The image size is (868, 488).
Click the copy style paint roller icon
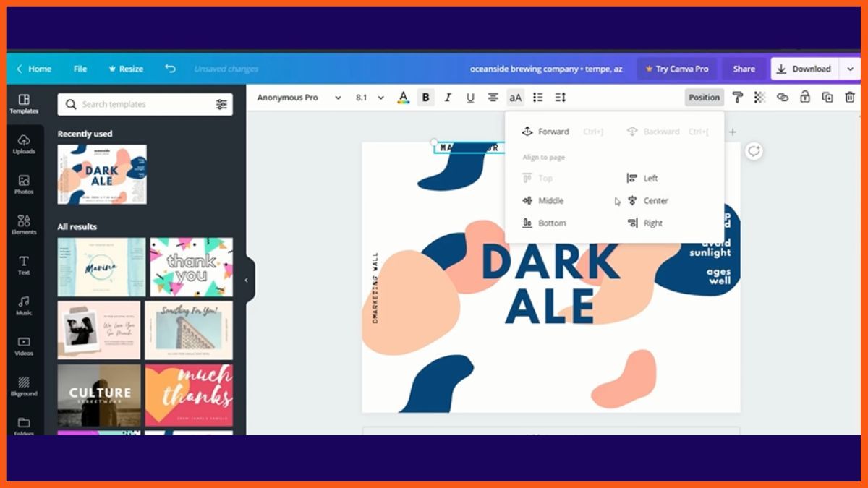[737, 98]
